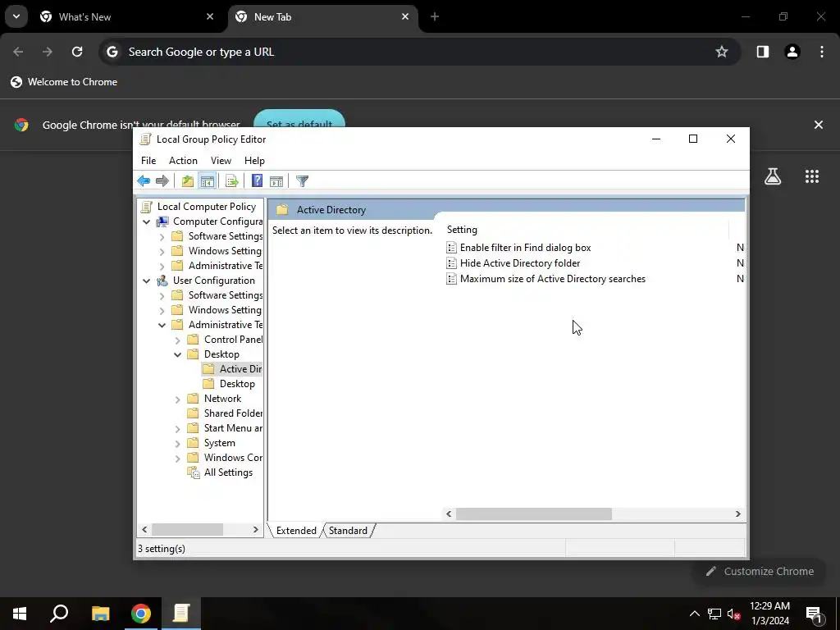Click the Forward arrow in Group Policy toolbar
This screenshot has height=630, width=840.
[162, 181]
